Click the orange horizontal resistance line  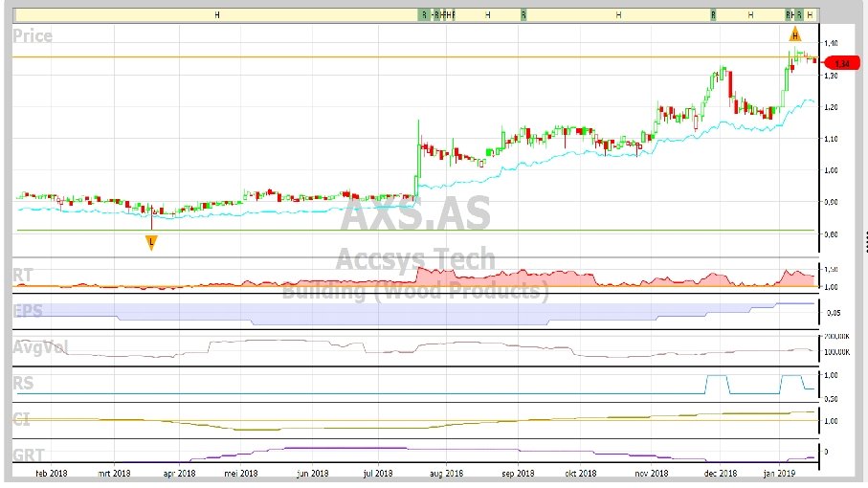pyautogui.click(x=415, y=57)
